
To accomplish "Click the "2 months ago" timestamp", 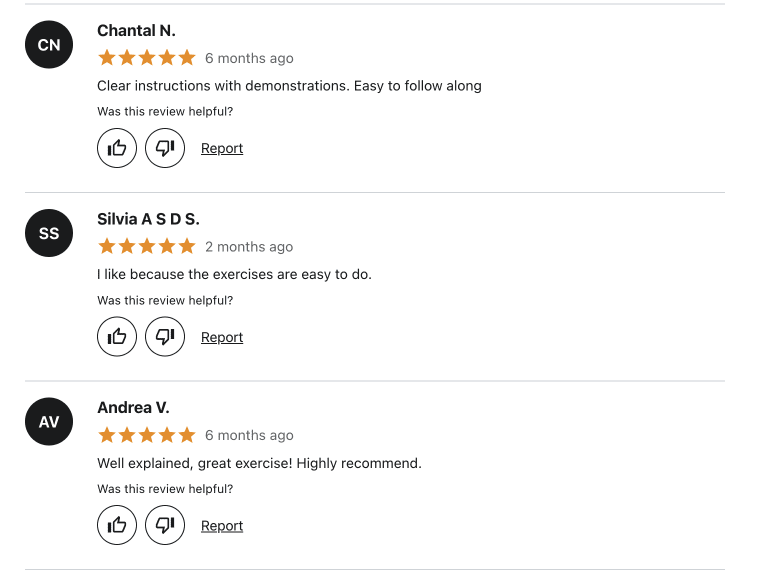I will (249, 247).
